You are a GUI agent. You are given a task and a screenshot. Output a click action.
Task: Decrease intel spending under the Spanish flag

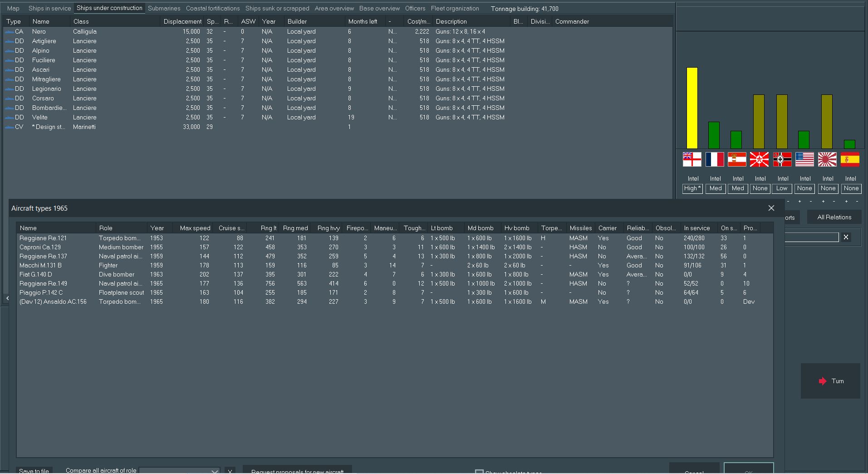pos(857,202)
